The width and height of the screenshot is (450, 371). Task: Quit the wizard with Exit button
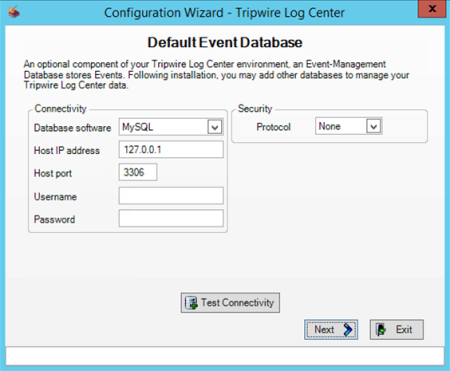[x=397, y=330]
